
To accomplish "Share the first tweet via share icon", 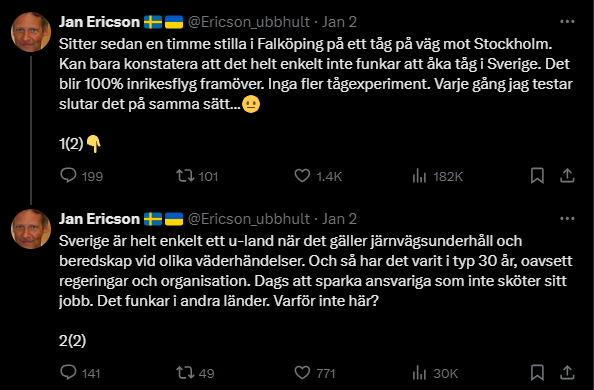I will tap(567, 176).
